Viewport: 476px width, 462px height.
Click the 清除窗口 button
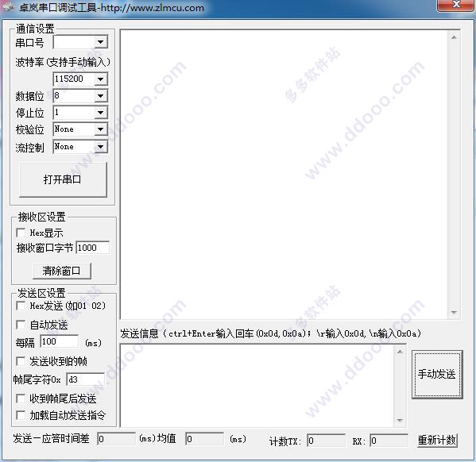[x=62, y=271]
